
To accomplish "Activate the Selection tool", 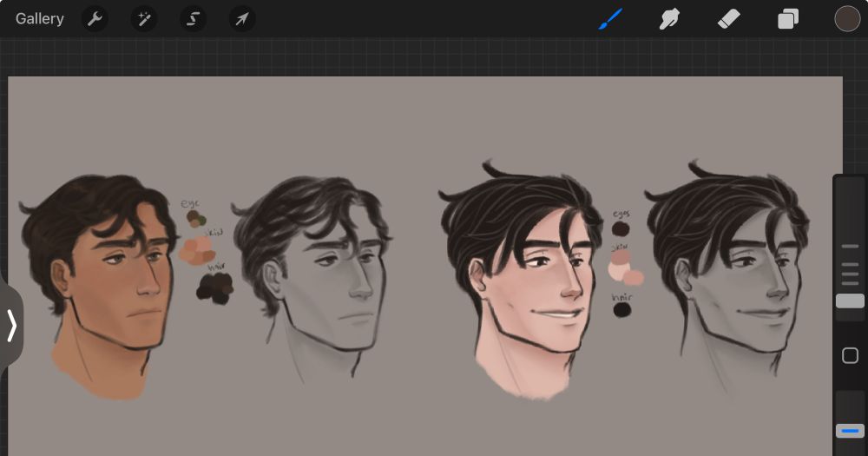I will (x=194, y=19).
